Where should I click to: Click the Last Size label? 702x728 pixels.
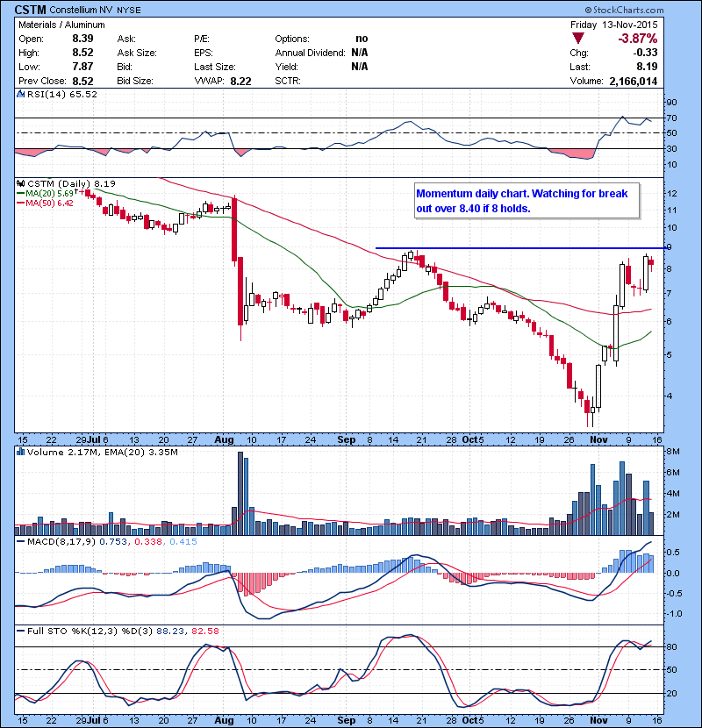pos(215,67)
